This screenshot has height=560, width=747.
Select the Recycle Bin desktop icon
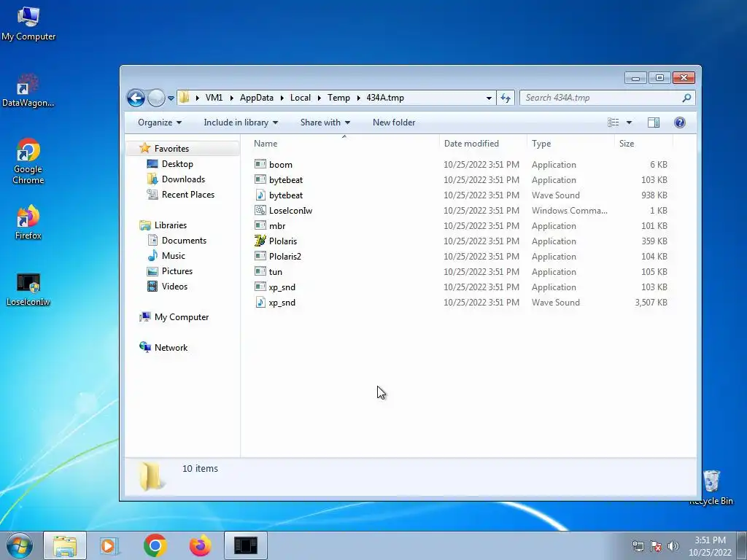[711, 486]
